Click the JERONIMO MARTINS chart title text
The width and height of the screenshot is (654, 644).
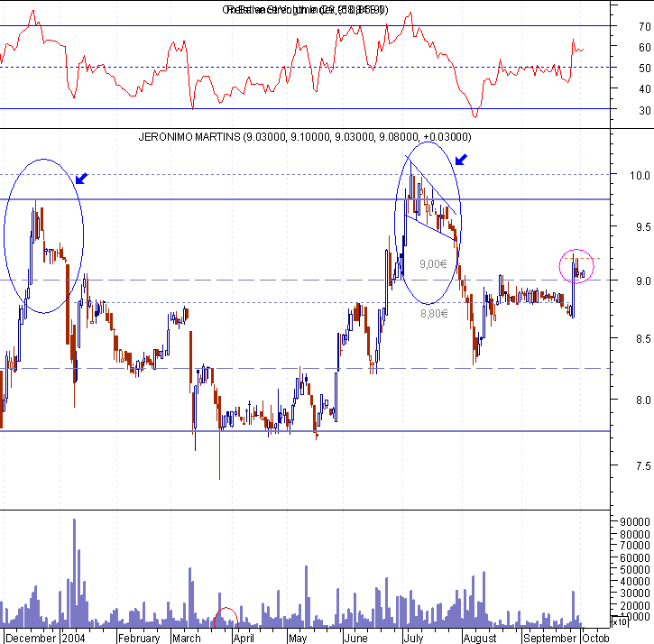point(305,137)
